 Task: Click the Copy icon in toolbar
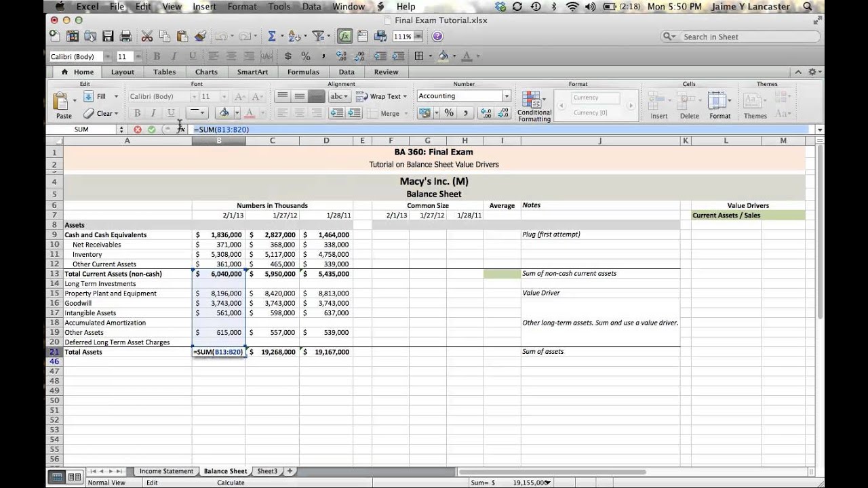(164, 37)
